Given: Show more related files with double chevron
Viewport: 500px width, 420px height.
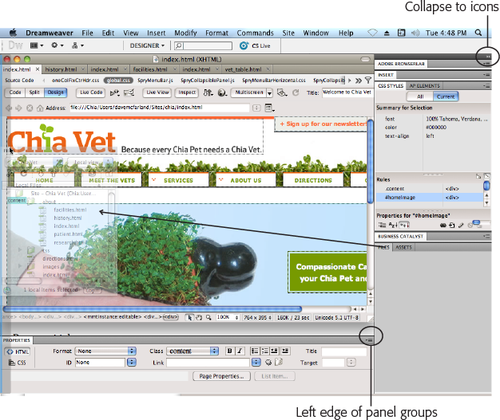Looking at the screenshot, I should 358,80.
